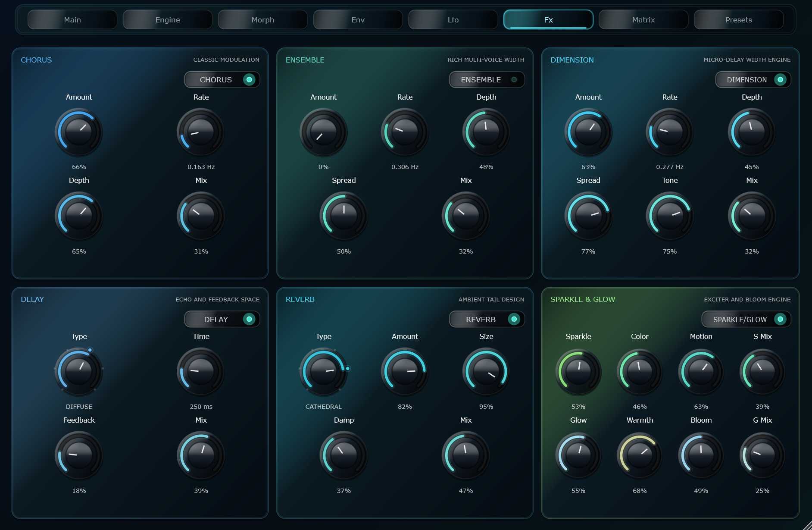
Task: Click the Bloom knob
Action: [x=701, y=455]
